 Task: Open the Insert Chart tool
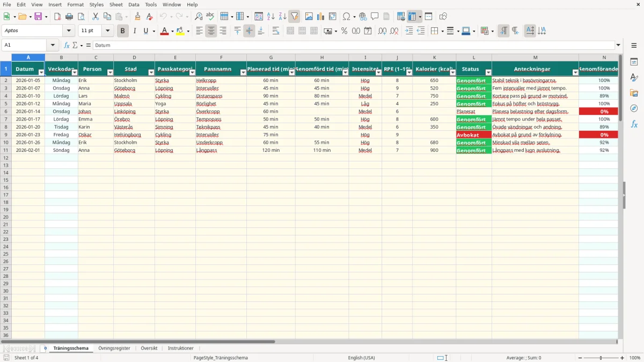tap(320, 17)
